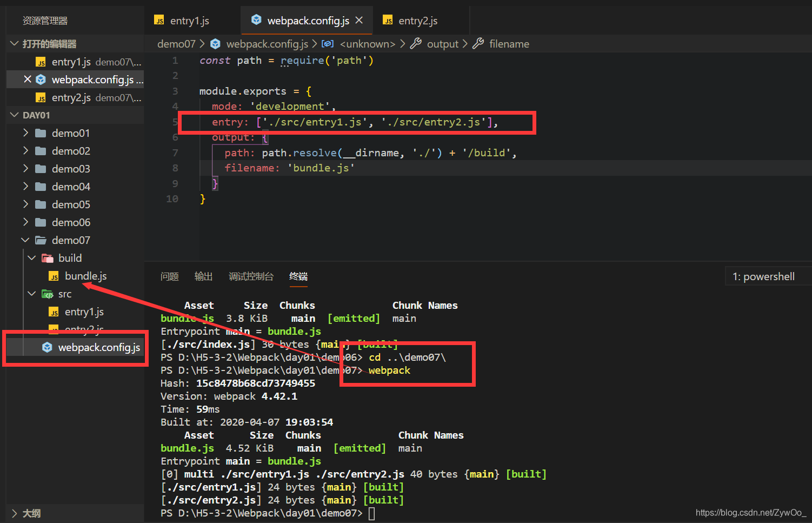
Task: Click JS icon of entry1.js in open editors
Action: pos(41,62)
